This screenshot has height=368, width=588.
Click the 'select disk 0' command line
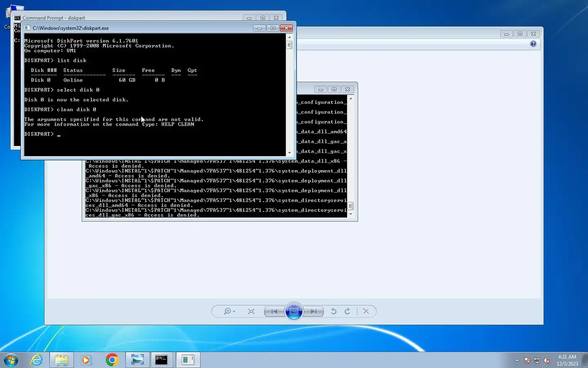(x=78, y=90)
